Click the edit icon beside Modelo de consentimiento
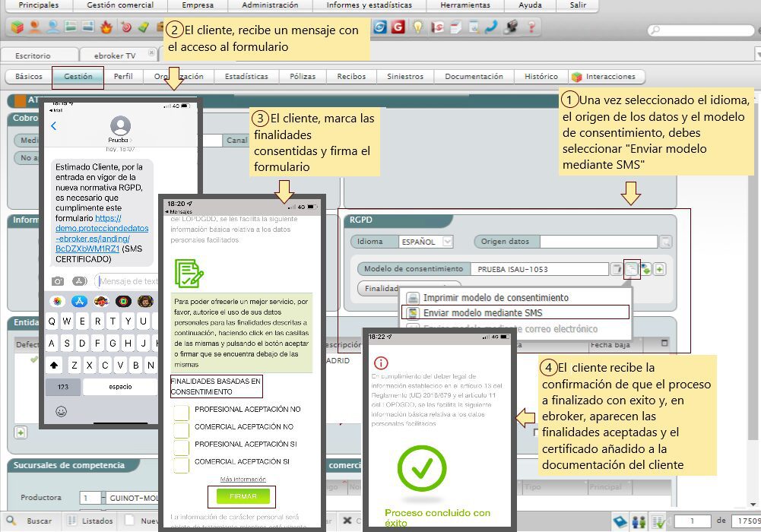761x532 pixels. pyautogui.click(x=617, y=269)
